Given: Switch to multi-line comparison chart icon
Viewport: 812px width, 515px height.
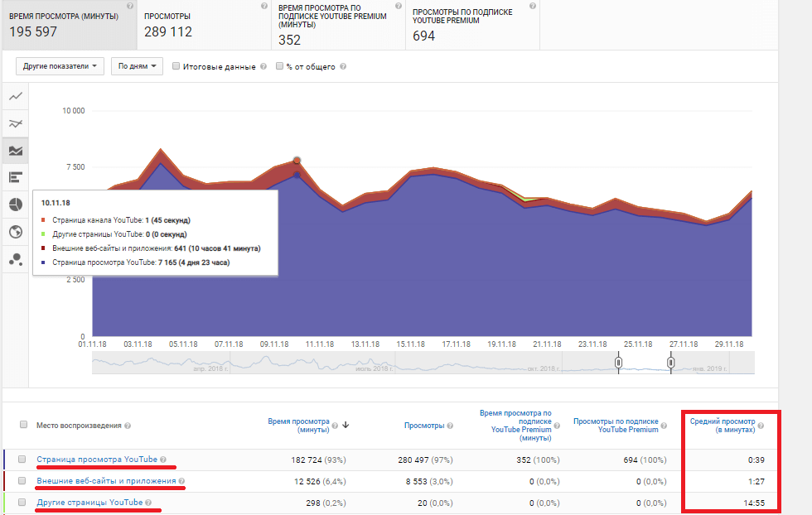Looking at the screenshot, I should (x=15, y=123).
